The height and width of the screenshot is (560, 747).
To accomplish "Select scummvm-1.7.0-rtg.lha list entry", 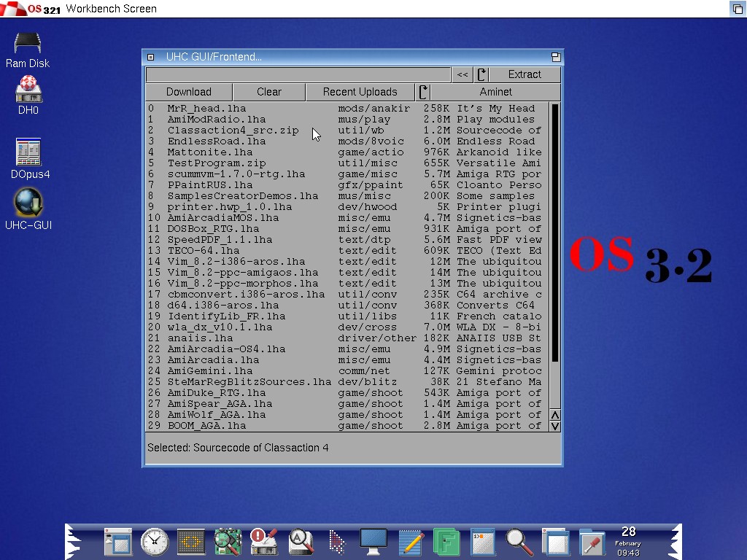I will pos(236,174).
